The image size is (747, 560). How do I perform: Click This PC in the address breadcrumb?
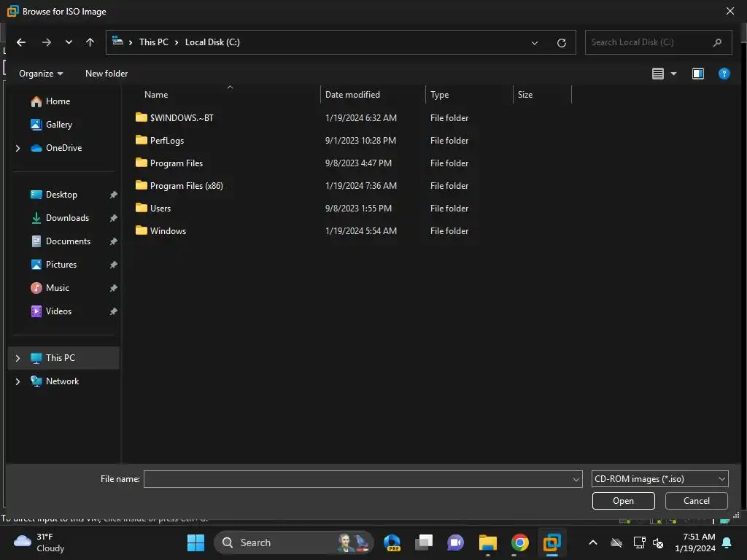[x=154, y=42]
